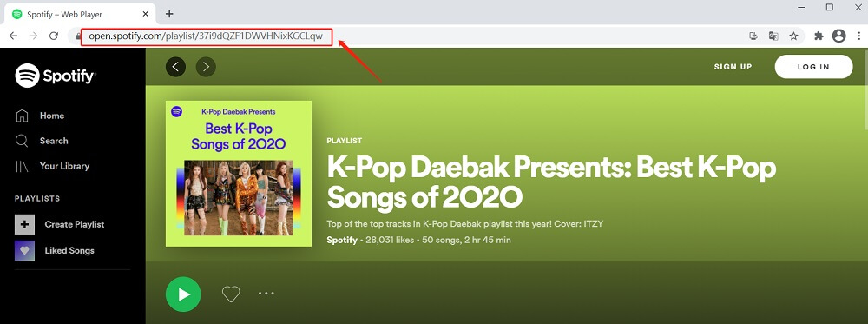The width and height of the screenshot is (868, 324).
Task: Click the playlist description text
Action: coord(465,224)
